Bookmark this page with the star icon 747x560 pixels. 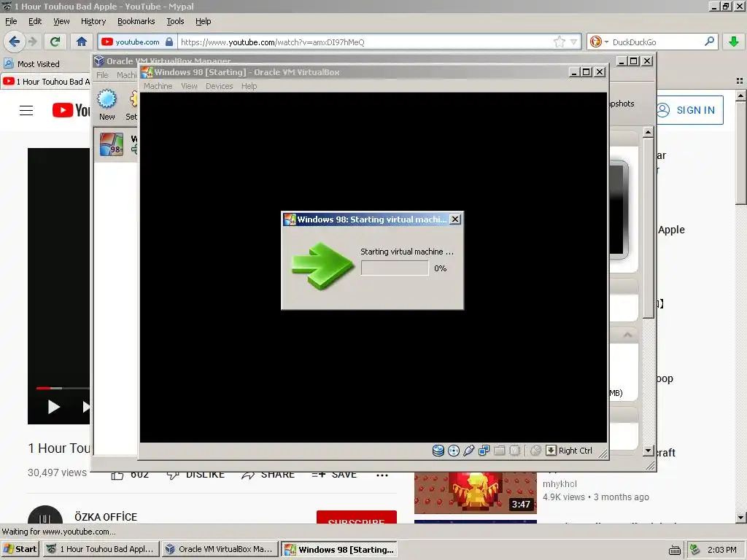point(560,42)
